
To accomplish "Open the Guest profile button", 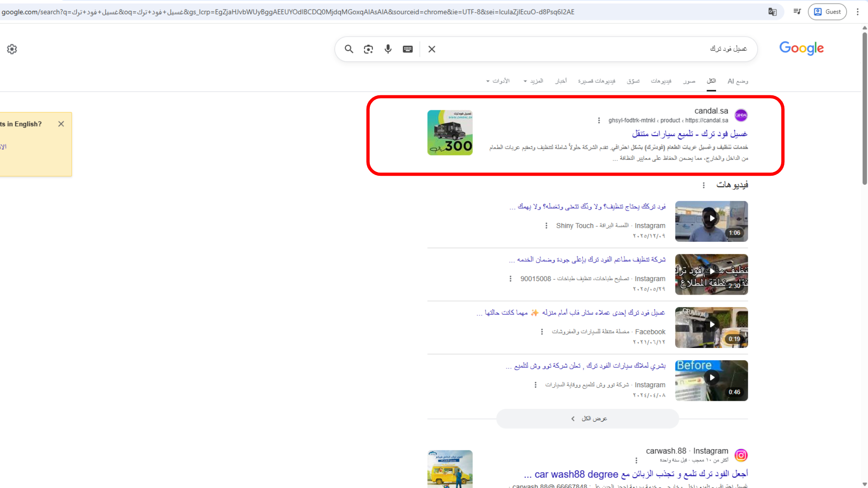I will coord(827,12).
